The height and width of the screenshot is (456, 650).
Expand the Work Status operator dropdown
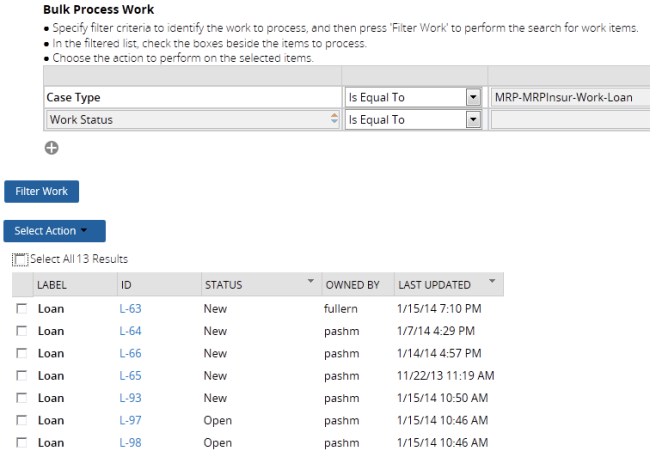click(473, 120)
